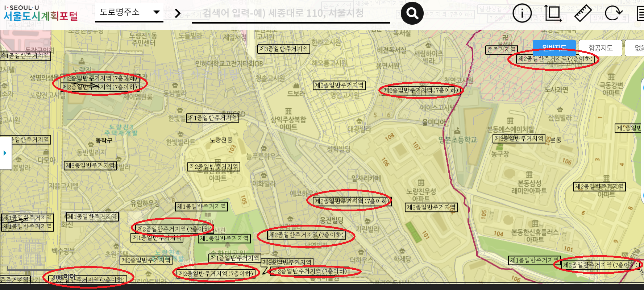Image resolution: width=644 pixels, height=290 pixels.
Task: Click the 삼원빌라 map label
Action: click(x=560, y=118)
